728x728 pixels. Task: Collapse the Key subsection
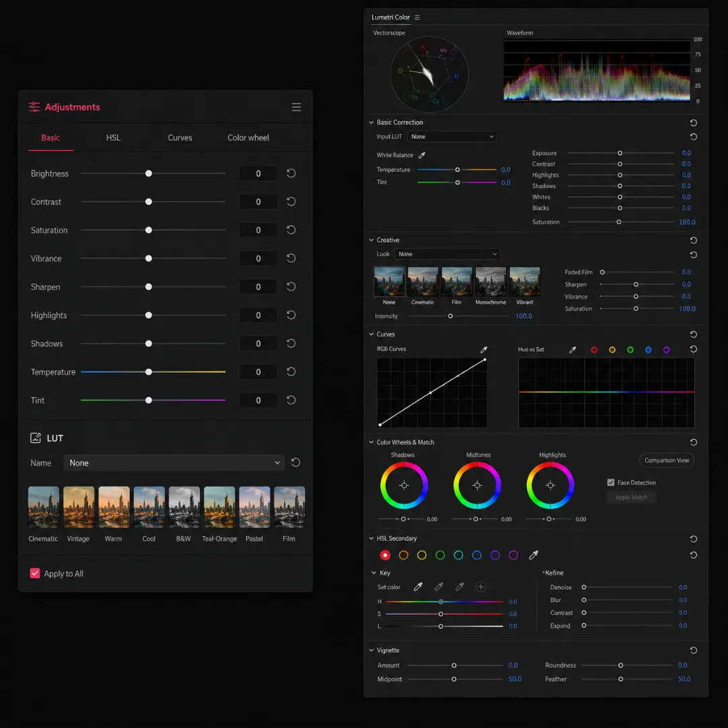pos(373,573)
